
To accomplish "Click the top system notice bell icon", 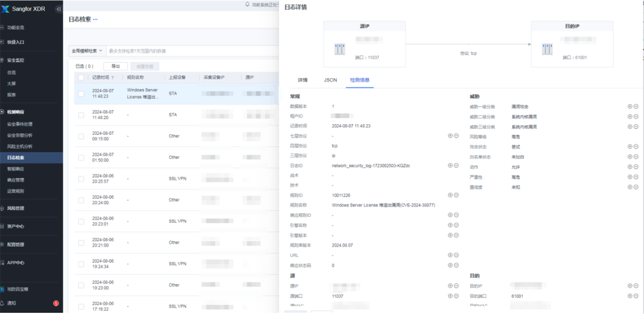I will point(247,4).
